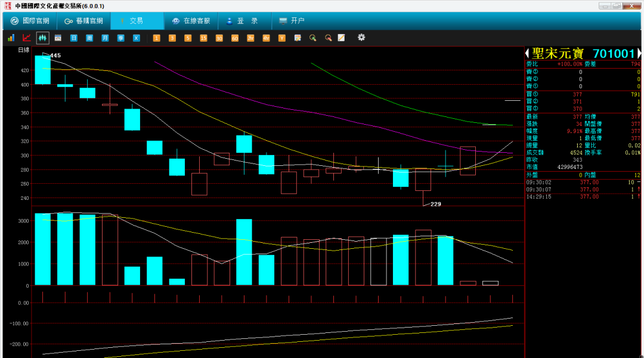644x358 pixels.
Task: Select the 09:30:07 trade record row
Action: pyautogui.click(x=583, y=190)
